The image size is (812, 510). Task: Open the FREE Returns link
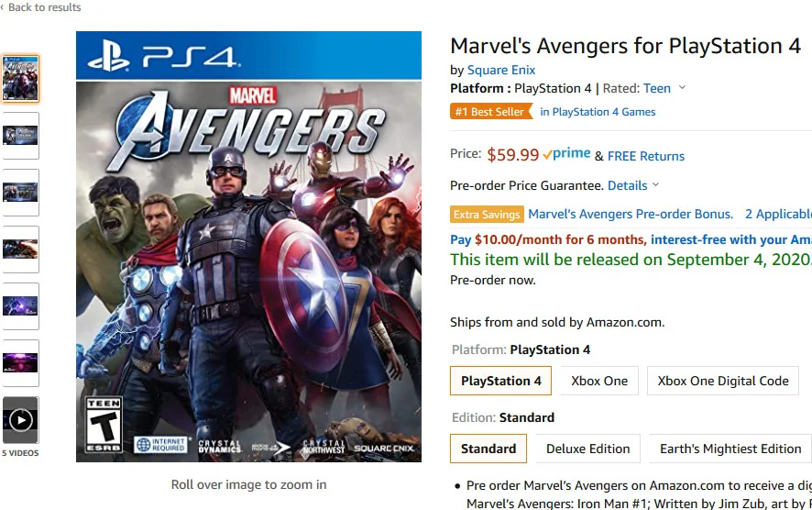pyautogui.click(x=646, y=156)
